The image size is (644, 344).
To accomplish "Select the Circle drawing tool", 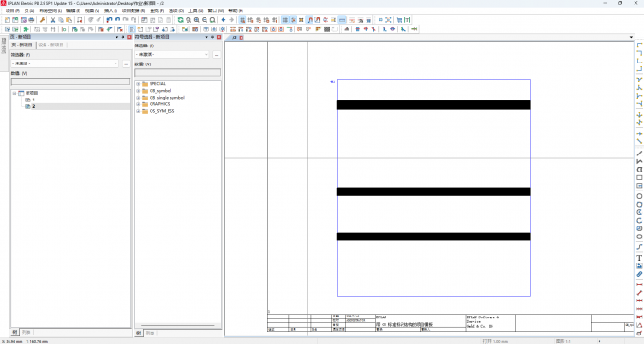I will 639,196.
